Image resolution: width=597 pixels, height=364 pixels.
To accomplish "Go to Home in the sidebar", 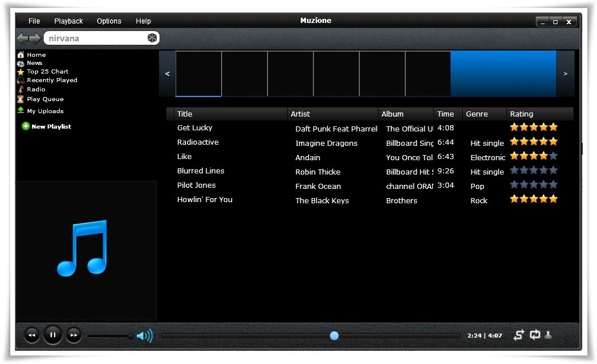I will coord(36,55).
